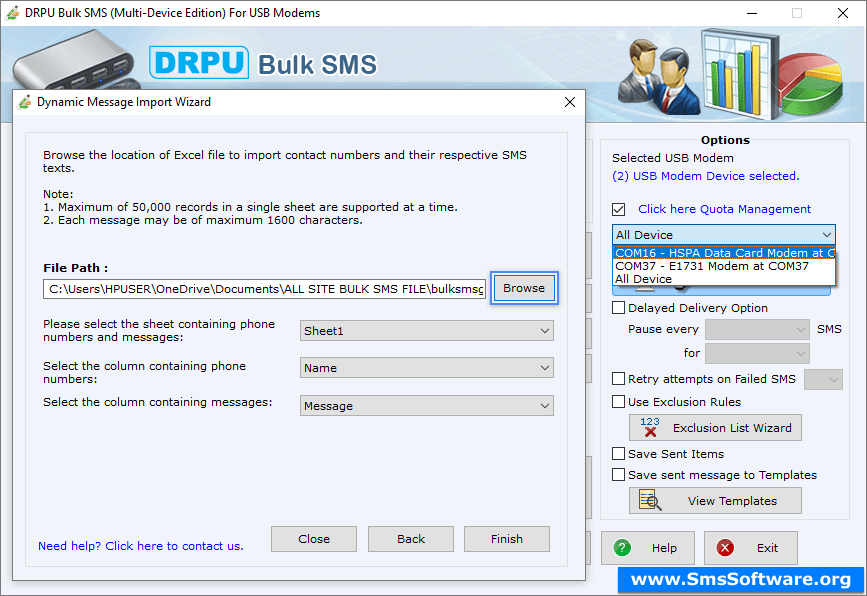Image resolution: width=867 pixels, height=596 pixels.
Task: Click the red Exit cross icon
Action: click(x=725, y=548)
